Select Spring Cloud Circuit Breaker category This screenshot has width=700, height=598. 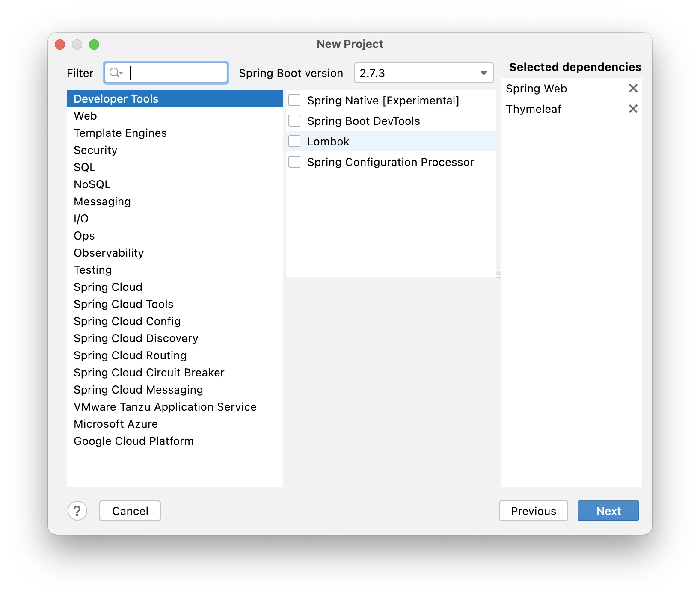pyautogui.click(x=149, y=373)
